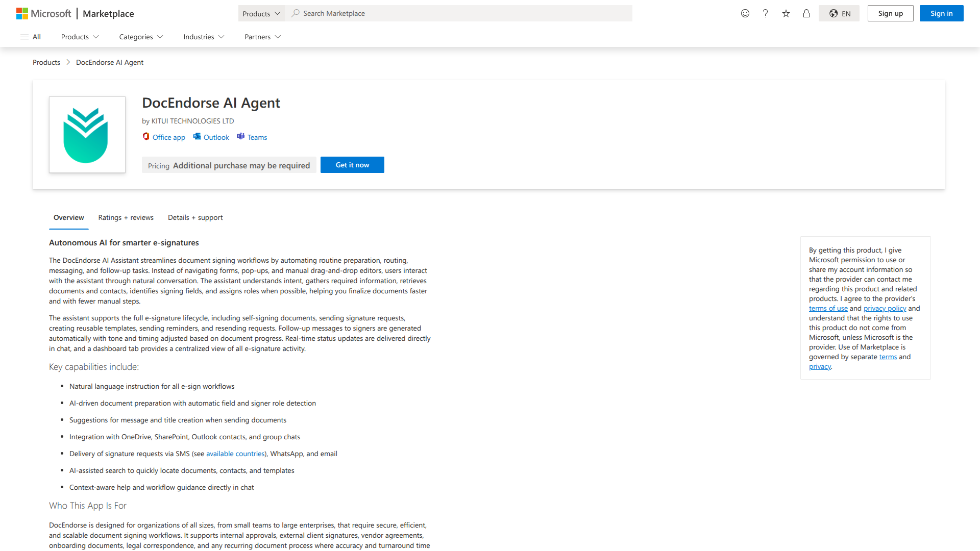The image size is (980, 551).
Task: Open saved items via the star icon
Action: point(786,13)
